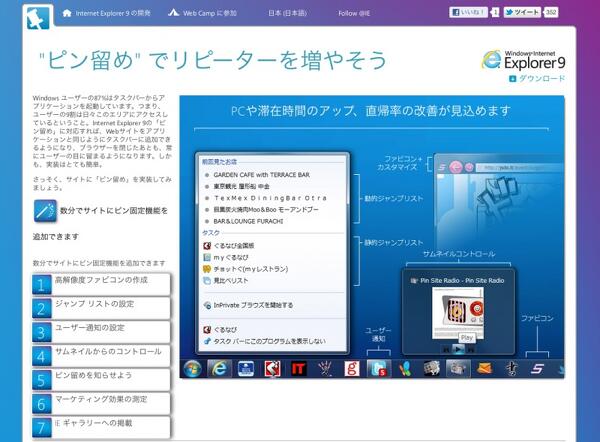This screenshot has height=442, width=600.
Task: Click the ぐるなび app entry in jump list
Action: [220, 329]
